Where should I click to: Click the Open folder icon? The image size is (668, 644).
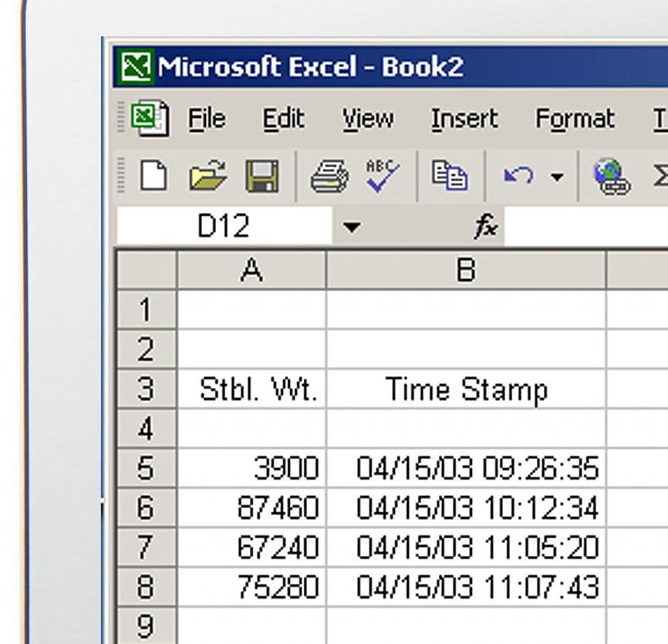click(x=208, y=177)
